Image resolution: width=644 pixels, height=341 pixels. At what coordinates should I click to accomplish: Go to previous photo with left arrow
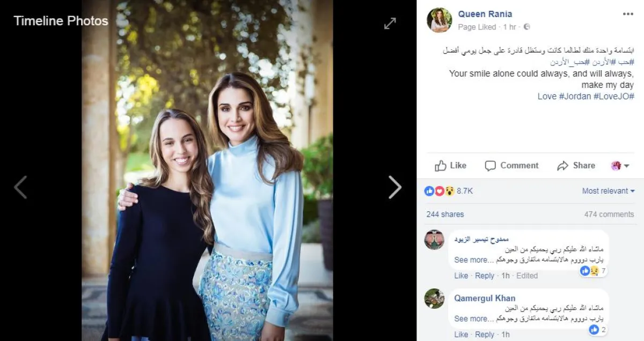[20, 187]
